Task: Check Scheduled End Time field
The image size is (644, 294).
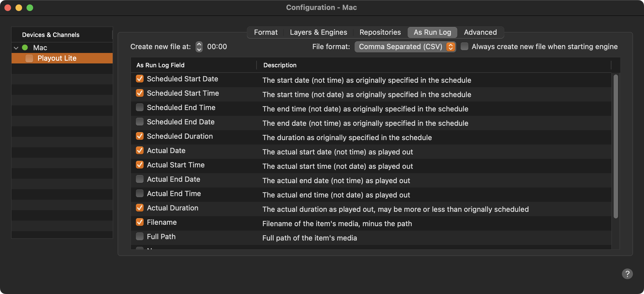Action: point(140,107)
